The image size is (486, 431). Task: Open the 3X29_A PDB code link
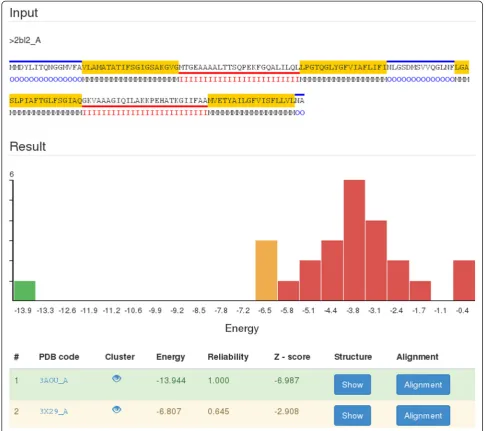point(54,412)
